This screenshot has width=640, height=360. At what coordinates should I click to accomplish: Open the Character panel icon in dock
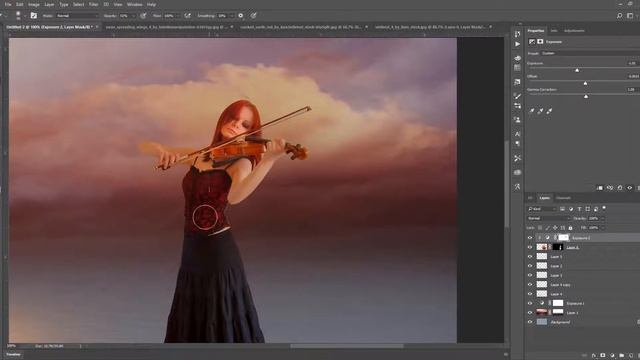click(x=518, y=134)
